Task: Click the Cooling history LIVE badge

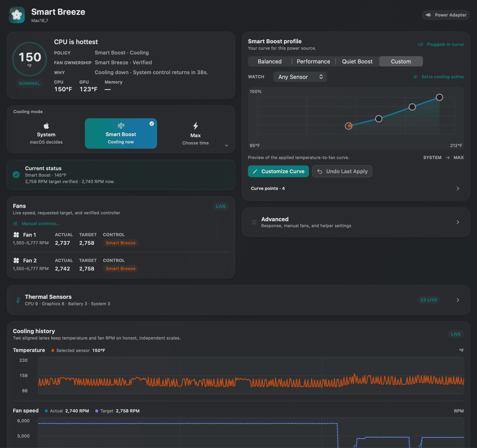Action: click(456, 334)
